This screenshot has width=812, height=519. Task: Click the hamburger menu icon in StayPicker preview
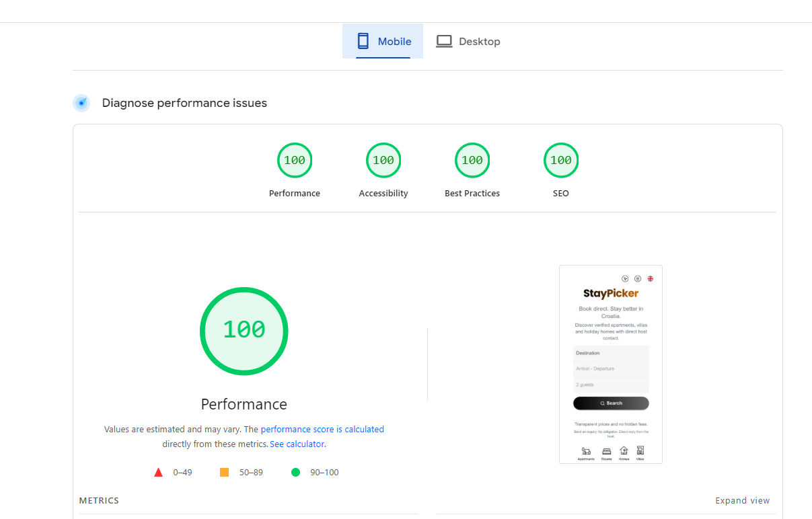[x=637, y=278]
